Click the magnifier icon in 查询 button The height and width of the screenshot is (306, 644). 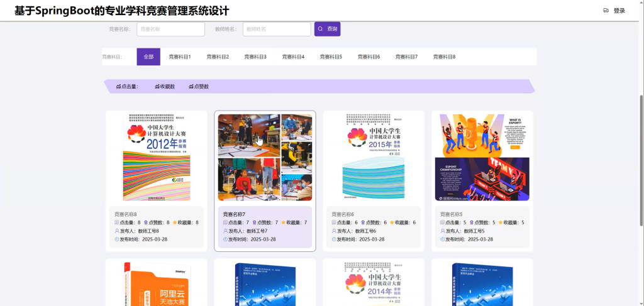pyautogui.click(x=320, y=29)
